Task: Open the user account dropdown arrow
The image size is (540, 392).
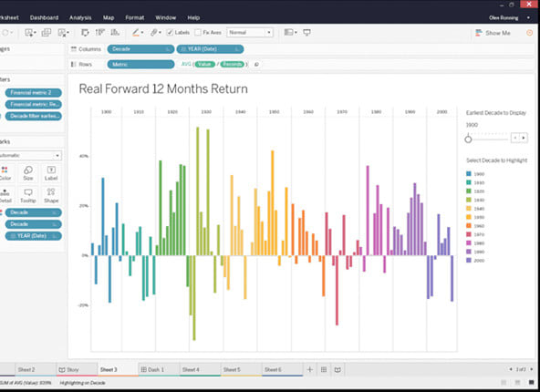Action: coord(528,17)
